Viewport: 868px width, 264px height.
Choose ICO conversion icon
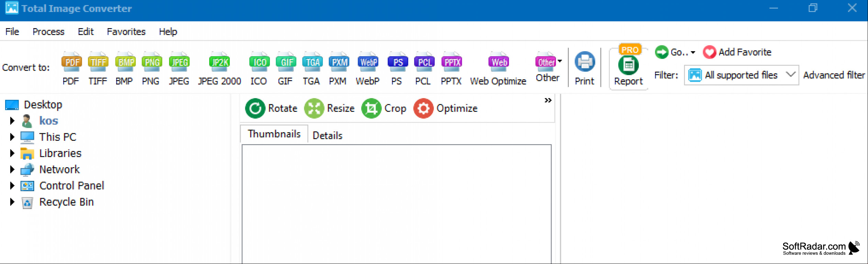point(259,62)
